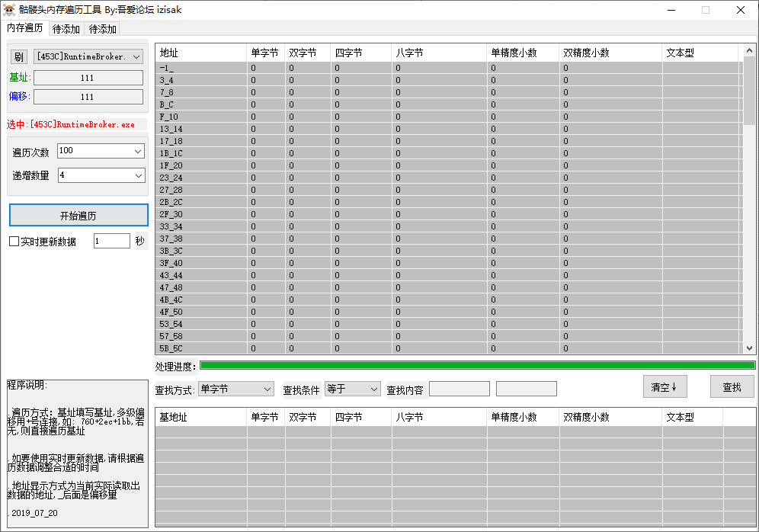Click the first 查找内容 input box
The height and width of the screenshot is (532, 759).
(x=460, y=389)
